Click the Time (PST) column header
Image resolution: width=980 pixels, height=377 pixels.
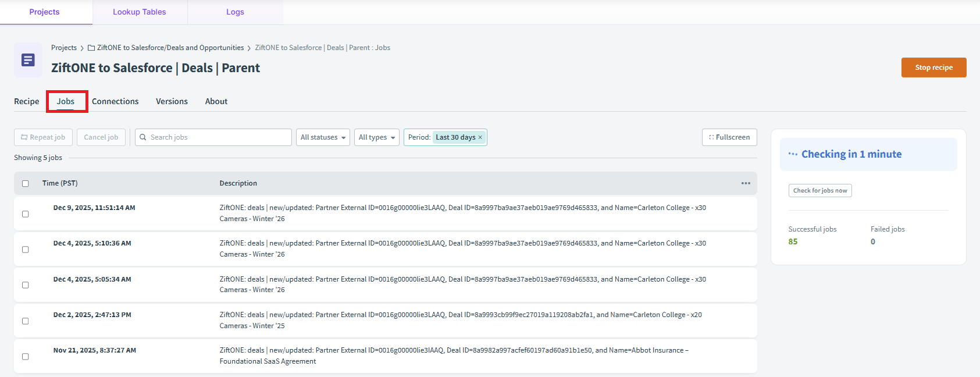60,183
